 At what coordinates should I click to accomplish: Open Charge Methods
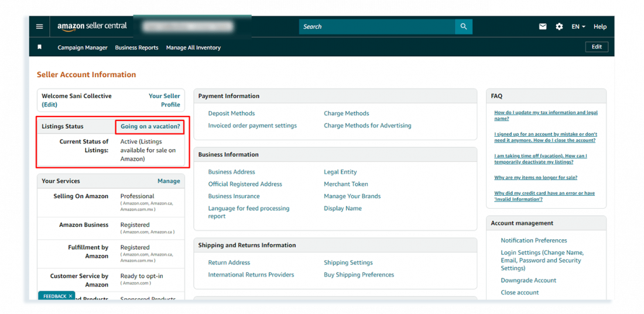tap(346, 113)
